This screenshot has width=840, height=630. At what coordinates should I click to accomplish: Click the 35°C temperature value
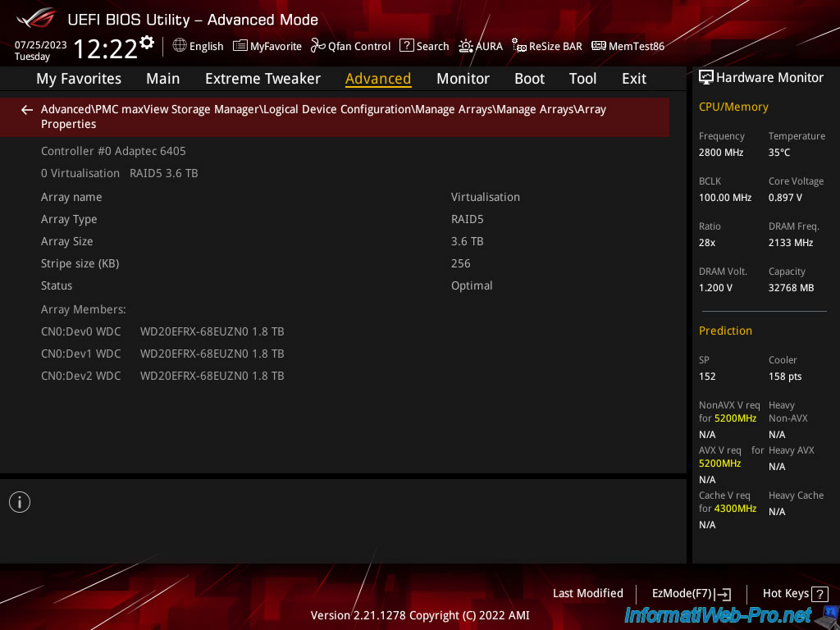pyautogui.click(x=779, y=152)
